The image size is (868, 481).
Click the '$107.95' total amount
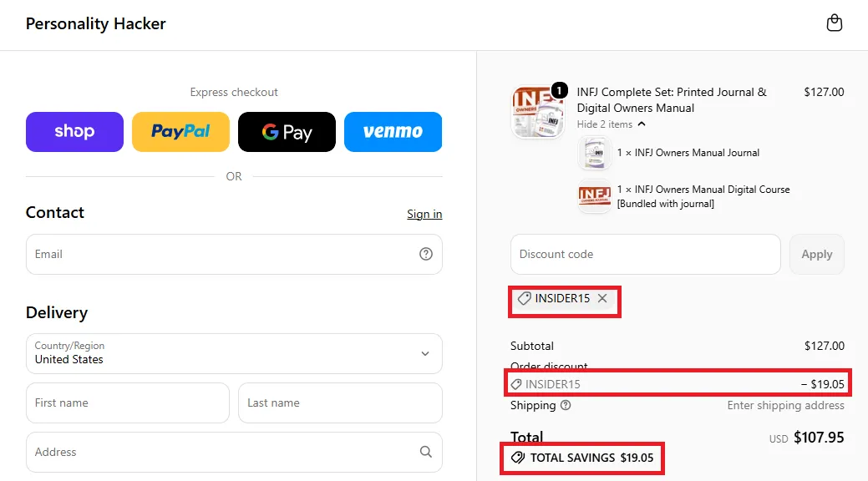point(819,438)
